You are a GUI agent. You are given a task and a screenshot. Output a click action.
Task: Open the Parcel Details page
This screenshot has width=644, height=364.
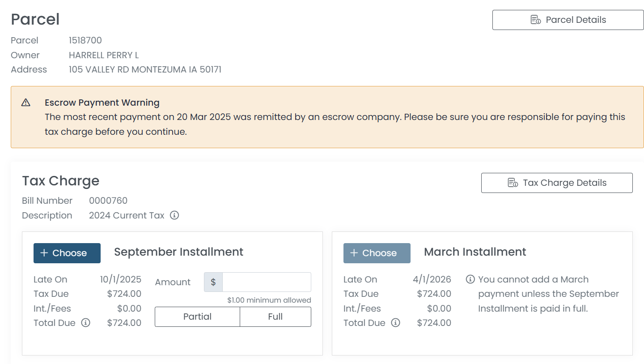(568, 20)
